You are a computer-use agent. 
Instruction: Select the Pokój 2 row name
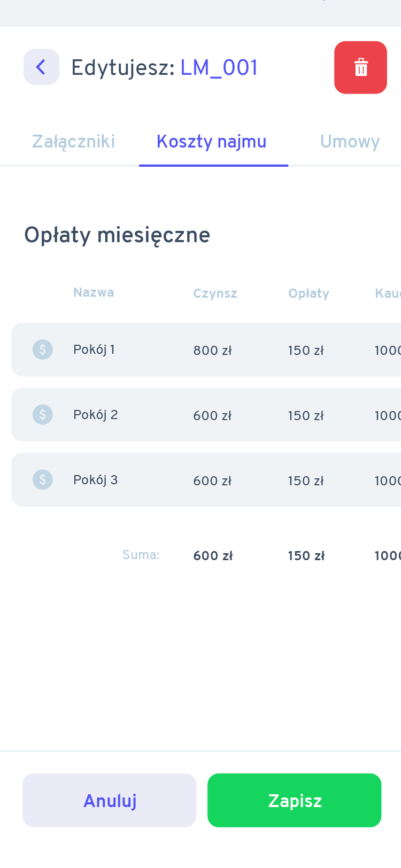point(96,415)
